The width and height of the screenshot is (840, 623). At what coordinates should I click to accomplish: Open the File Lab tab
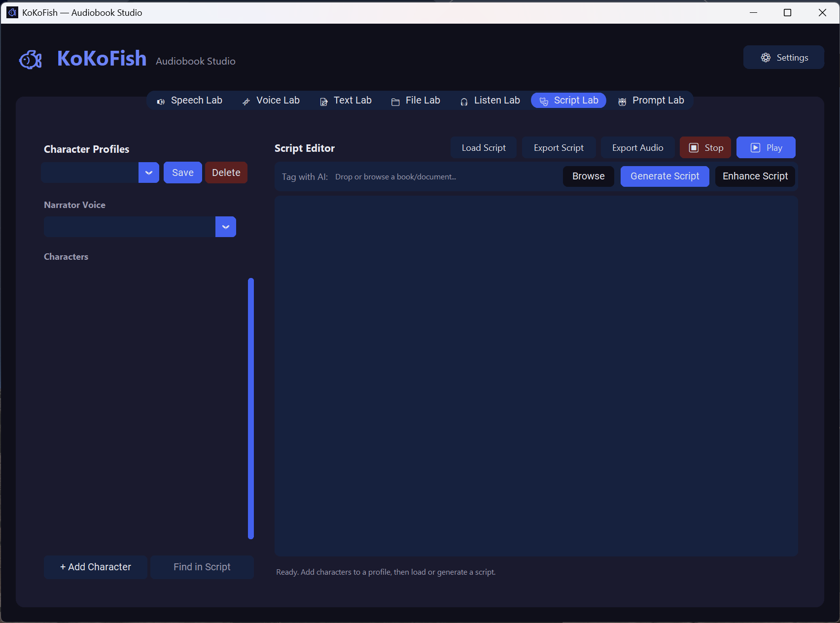click(416, 101)
